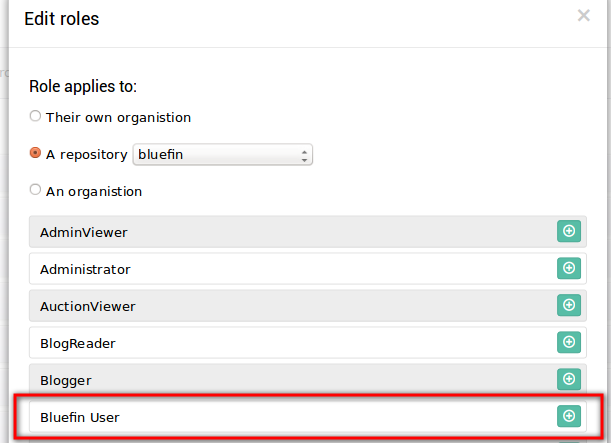Viewport: 611px width, 443px height.
Task: Close the Edit roles dialog
Action: point(583,16)
